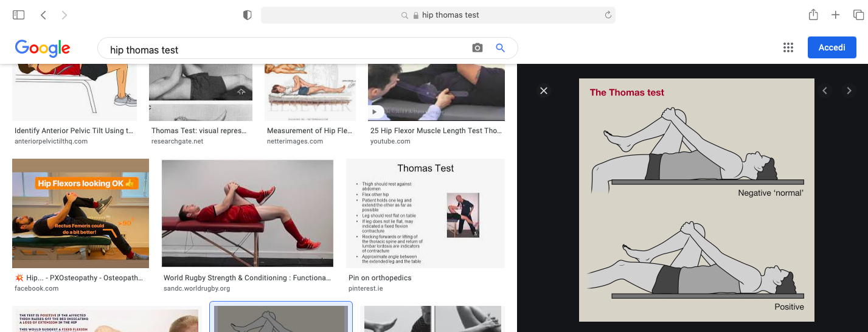Toggle the Safari sidebar icon
This screenshot has height=332, width=868.
tap(19, 15)
